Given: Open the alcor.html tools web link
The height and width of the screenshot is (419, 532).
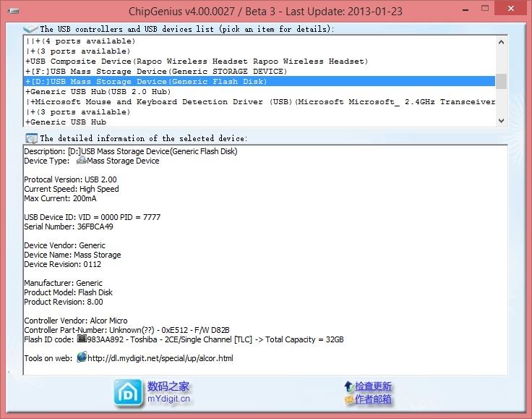Looking at the screenshot, I should tap(160, 358).
